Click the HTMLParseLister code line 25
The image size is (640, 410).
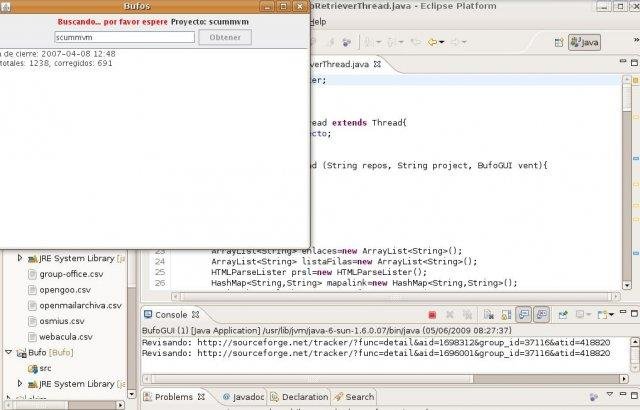click(319, 272)
